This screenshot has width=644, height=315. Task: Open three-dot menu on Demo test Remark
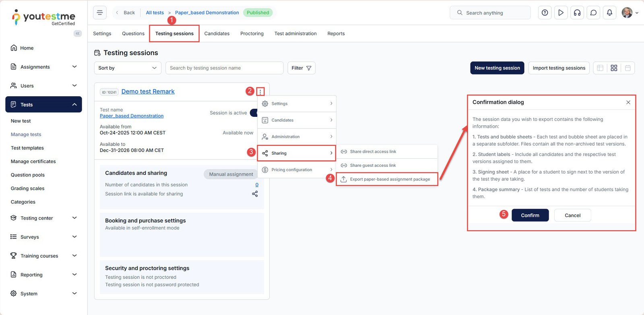click(260, 92)
